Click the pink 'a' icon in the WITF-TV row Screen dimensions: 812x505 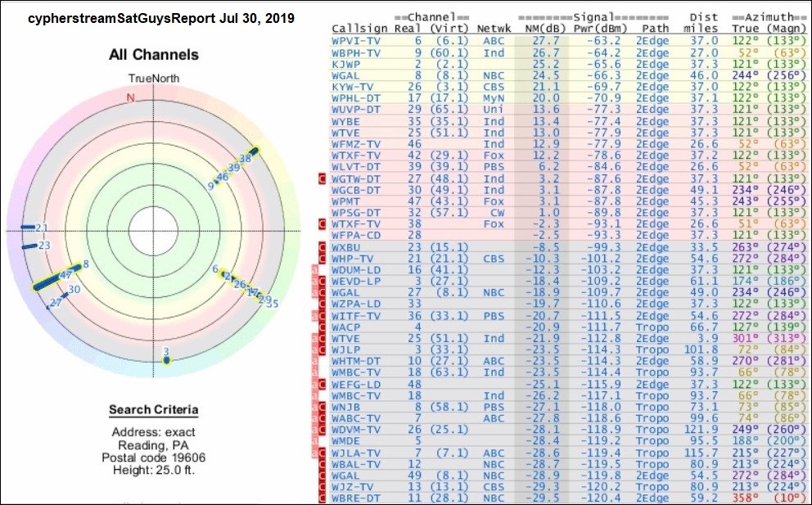pyautogui.click(x=314, y=316)
